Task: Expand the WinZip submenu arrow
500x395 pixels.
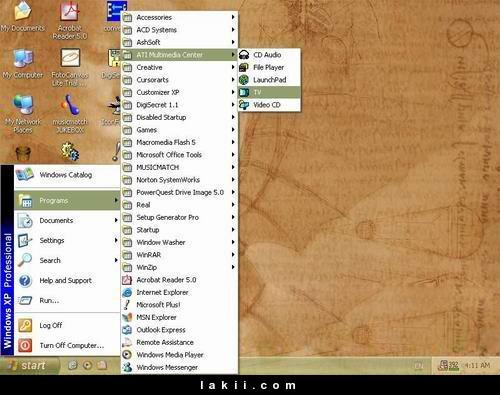Action: pyautogui.click(x=233, y=267)
